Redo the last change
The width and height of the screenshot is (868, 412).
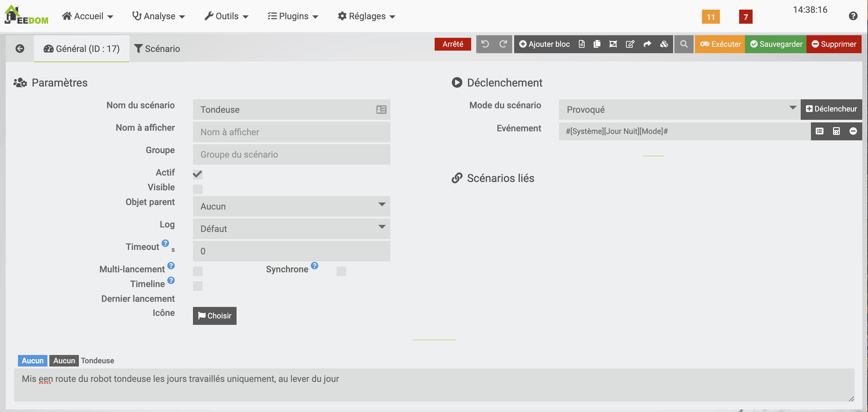pyautogui.click(x=503, y=44)
